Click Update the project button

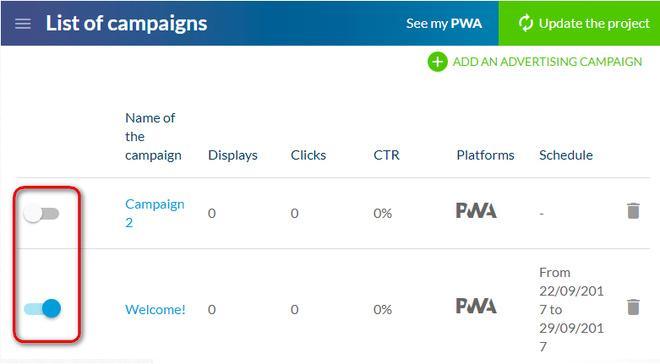[579, 23]
